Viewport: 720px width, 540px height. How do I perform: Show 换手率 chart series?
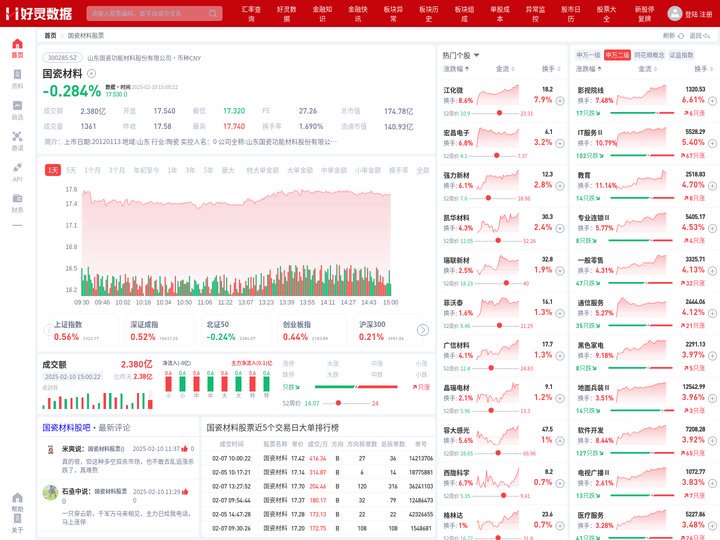coord(399,170)
